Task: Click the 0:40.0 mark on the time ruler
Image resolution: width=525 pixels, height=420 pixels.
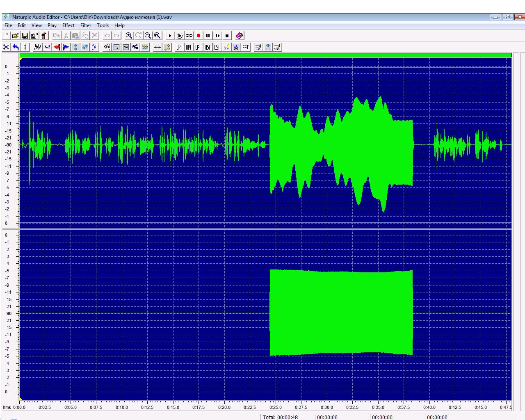Action: 429,407
